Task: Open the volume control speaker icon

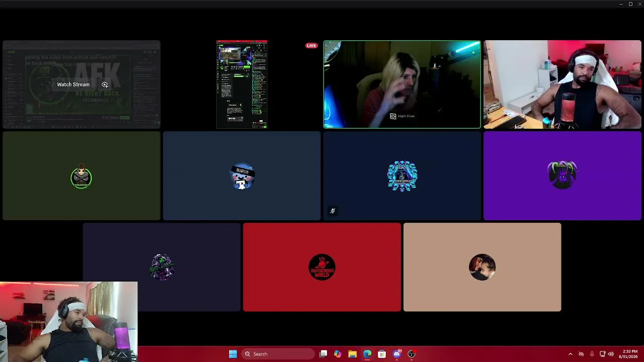Action: click(x=611, y=354)
